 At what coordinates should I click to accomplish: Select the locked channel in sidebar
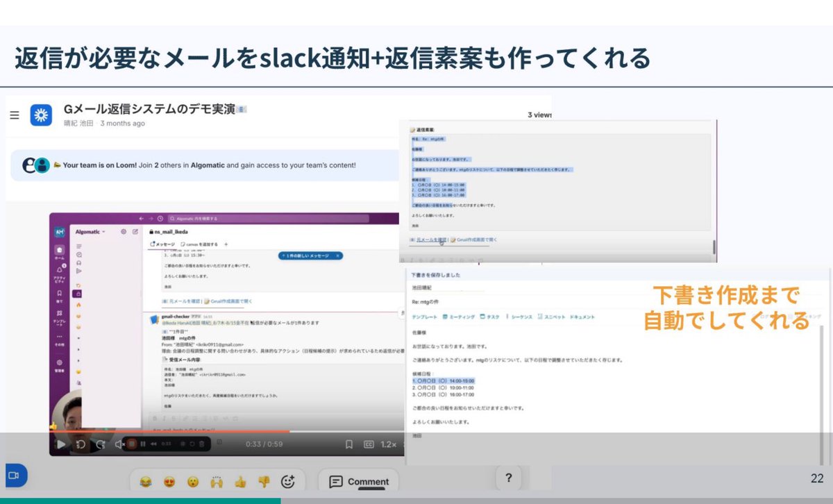78,294
